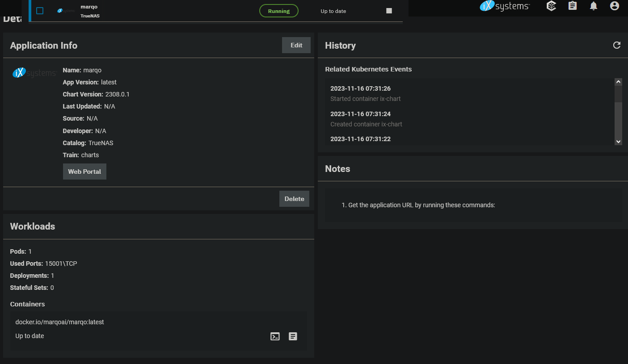The width and height of the screenshot is (628, 364).
Task: Click the Chart Version 2308.0.1 value
Action: point(117,94)
